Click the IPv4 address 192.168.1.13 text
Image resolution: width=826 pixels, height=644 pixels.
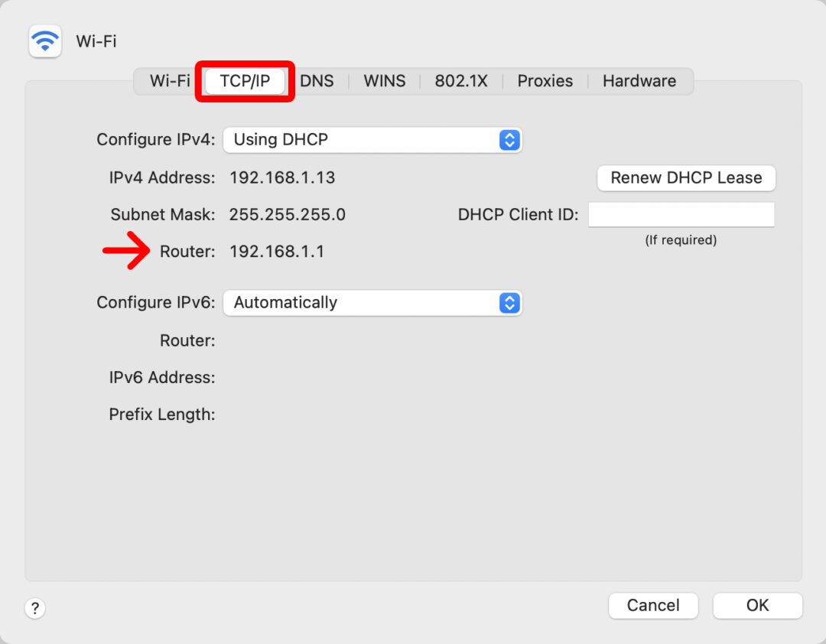point(282,178)
